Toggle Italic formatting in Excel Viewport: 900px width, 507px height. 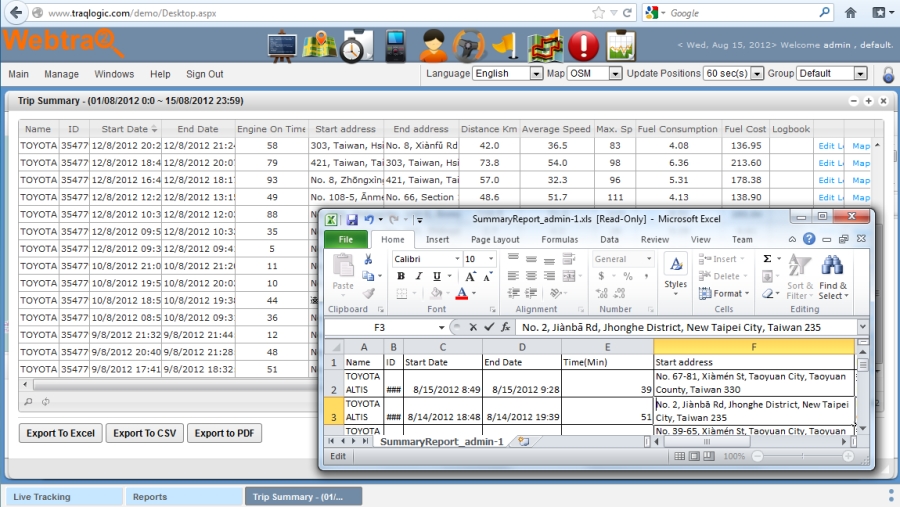[418, 276]
